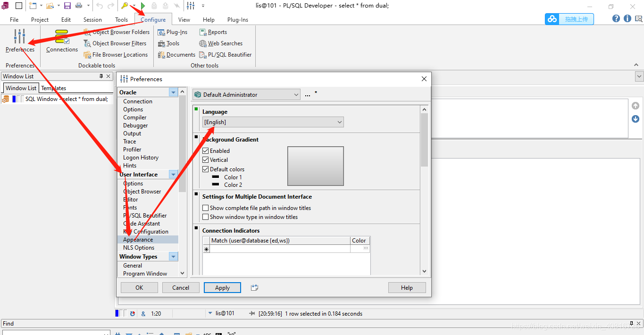Click the PL/SQL Developer app logo icon
Screen dimensions: 644x335
pyautogui.click(x=5, y=6)
